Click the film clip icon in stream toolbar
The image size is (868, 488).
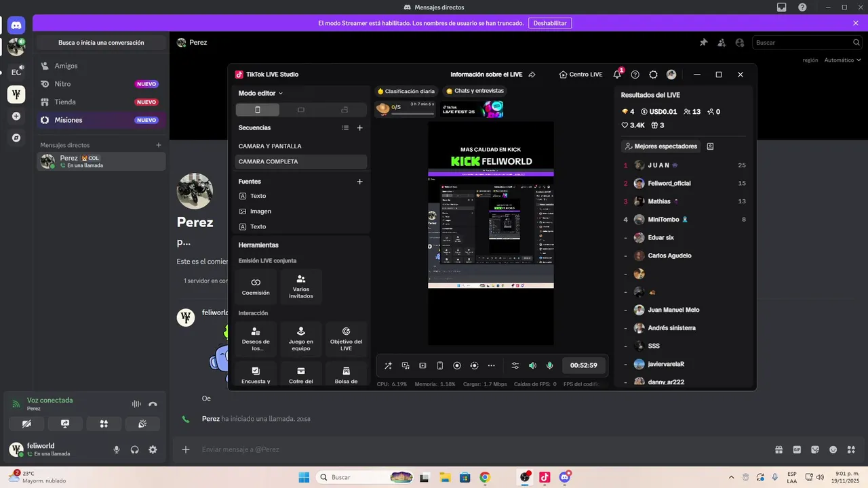tap(422, 365)
